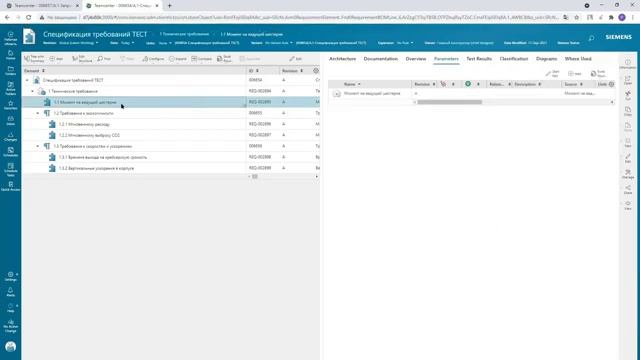The height and width of the screenshot is (360, 640).
Task: Open Help in the left sidebar
Action: click(11, 308)
